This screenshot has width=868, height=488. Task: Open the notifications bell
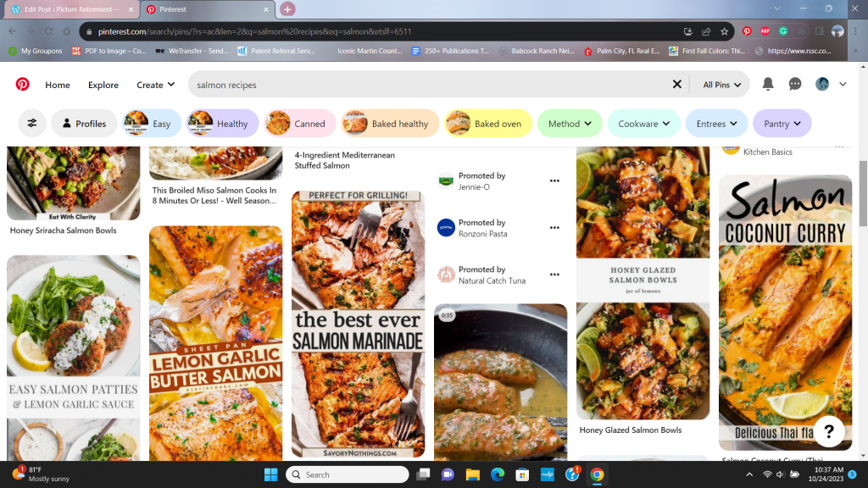pyautogui.click(x=768, y=85)
